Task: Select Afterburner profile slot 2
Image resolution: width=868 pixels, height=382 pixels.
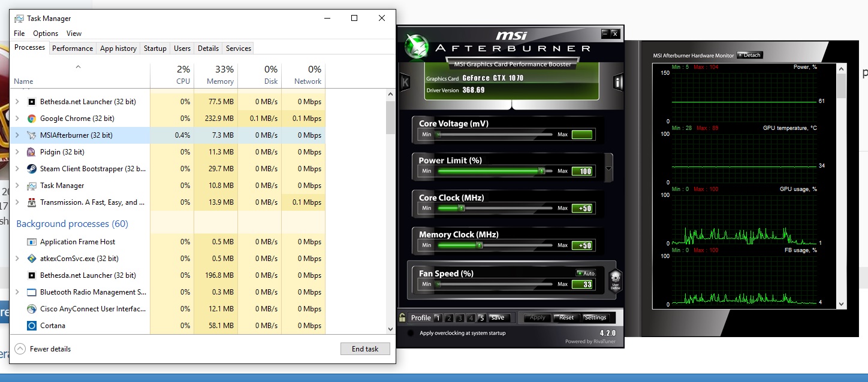Action: tap(448, 318)
